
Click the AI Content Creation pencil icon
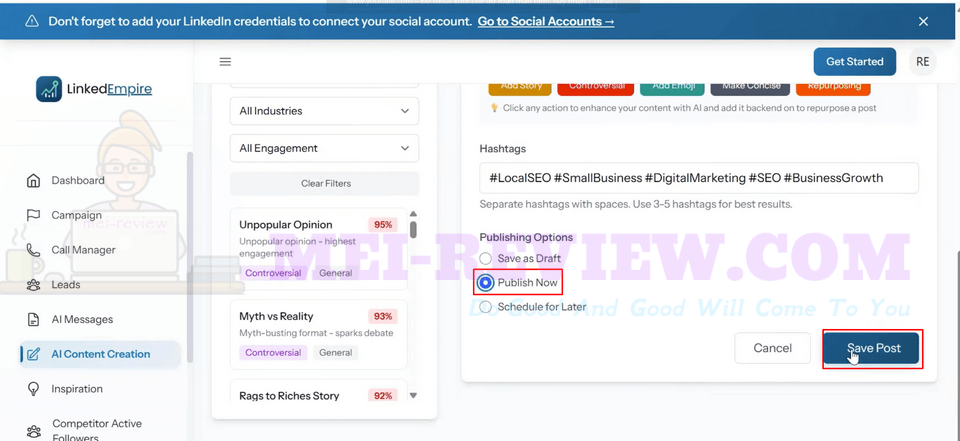click(x=34, y=354)
